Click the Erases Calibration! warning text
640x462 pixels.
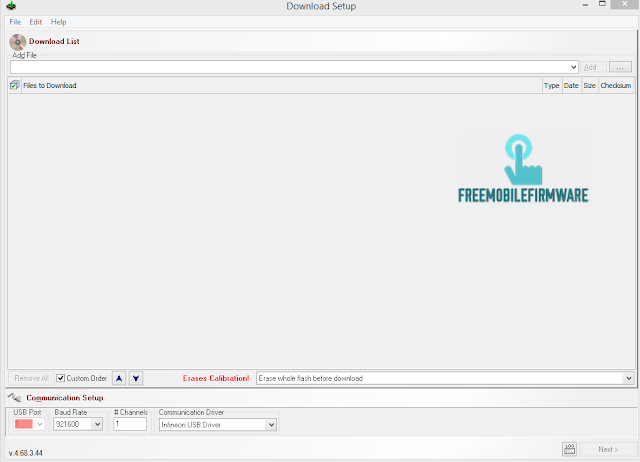[x=216, y=378]
